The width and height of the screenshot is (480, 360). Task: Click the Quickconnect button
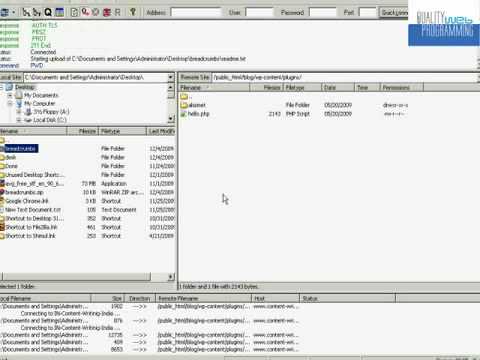394,13
